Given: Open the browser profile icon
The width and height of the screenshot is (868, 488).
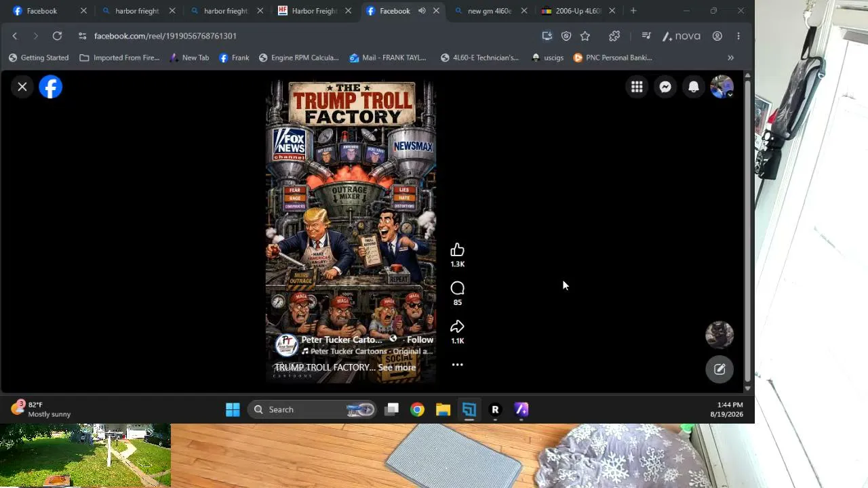Looking at the screenshot, I should 717,36.
